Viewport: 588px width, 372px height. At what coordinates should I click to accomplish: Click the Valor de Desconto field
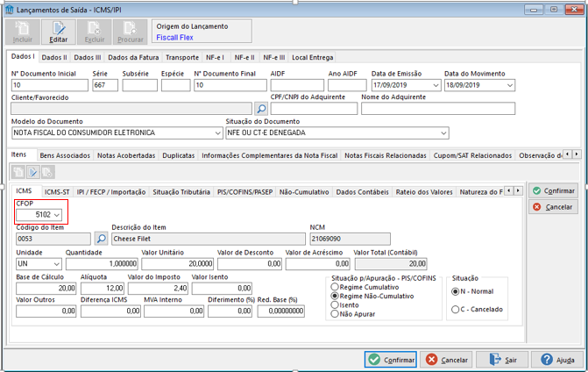click(250, 264)
